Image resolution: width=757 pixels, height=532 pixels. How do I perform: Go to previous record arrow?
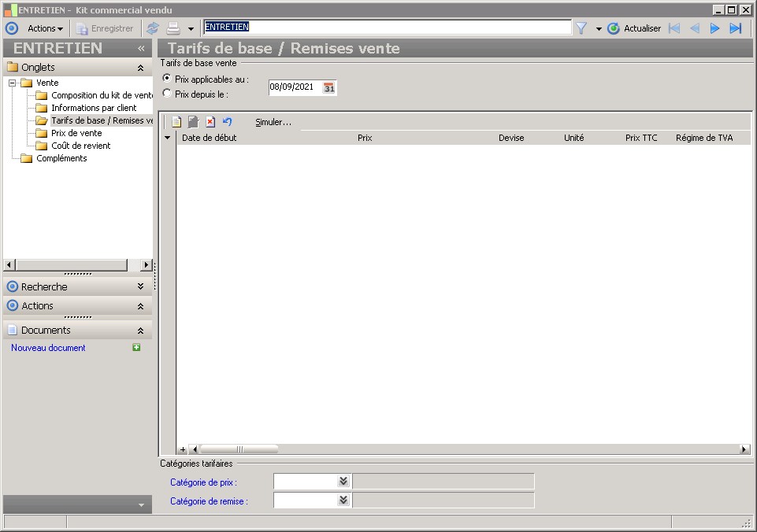coord(695,28)
